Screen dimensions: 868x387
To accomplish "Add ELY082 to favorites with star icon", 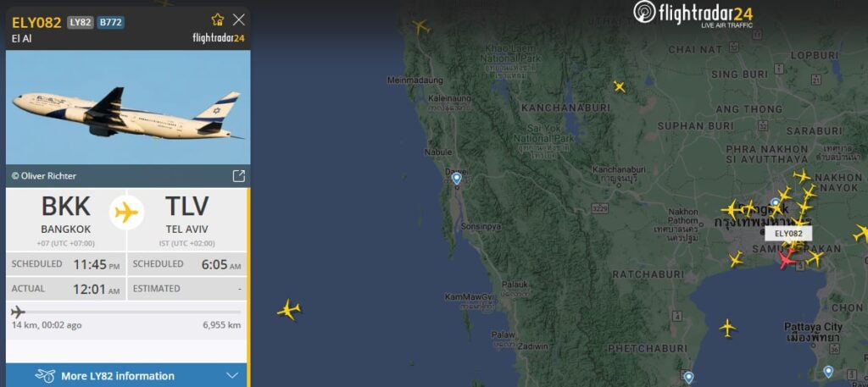I will pyautogui.click(x=218, y=20).
